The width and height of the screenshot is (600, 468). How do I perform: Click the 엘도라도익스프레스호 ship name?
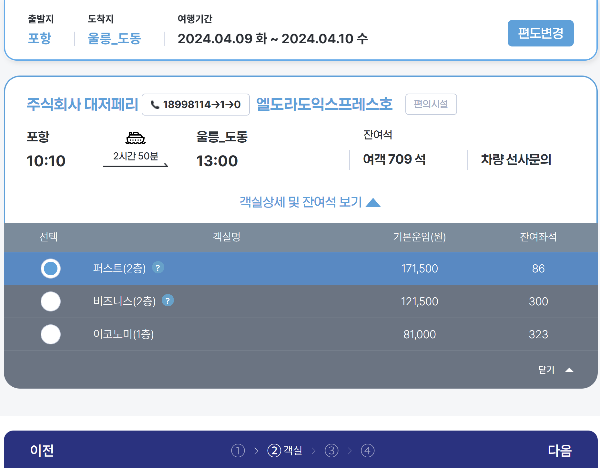[324, 104]
